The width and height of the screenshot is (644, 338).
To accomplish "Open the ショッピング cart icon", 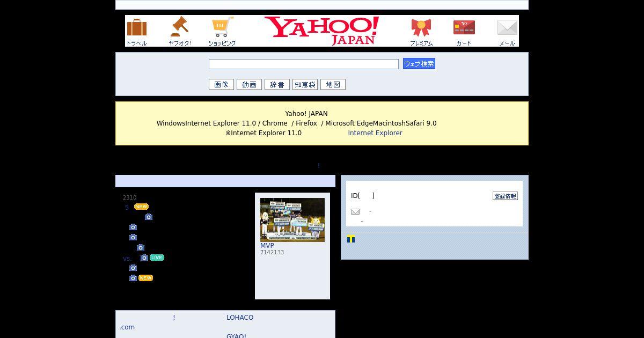I will (x=222, y=32).
